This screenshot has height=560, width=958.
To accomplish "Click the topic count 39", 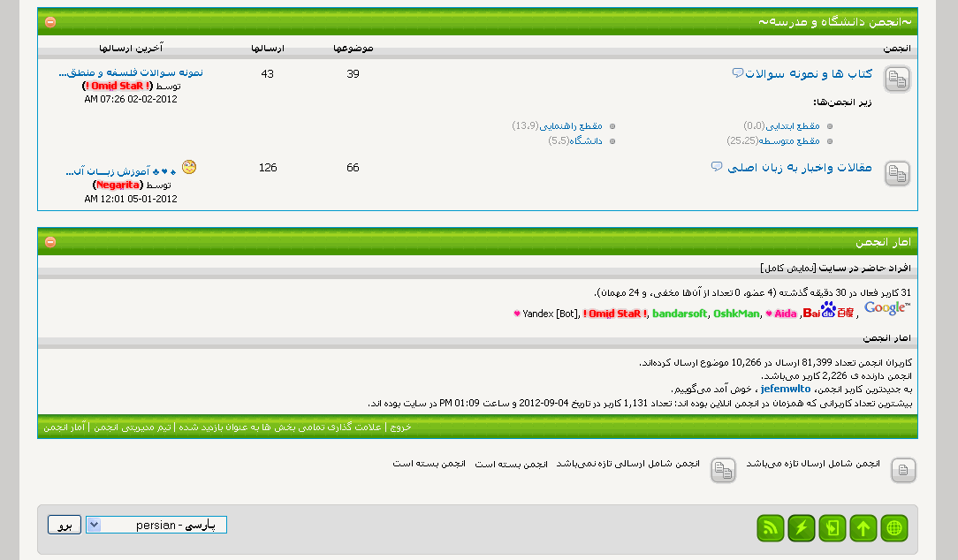I will pyautogui.click(x=354, y=74).
